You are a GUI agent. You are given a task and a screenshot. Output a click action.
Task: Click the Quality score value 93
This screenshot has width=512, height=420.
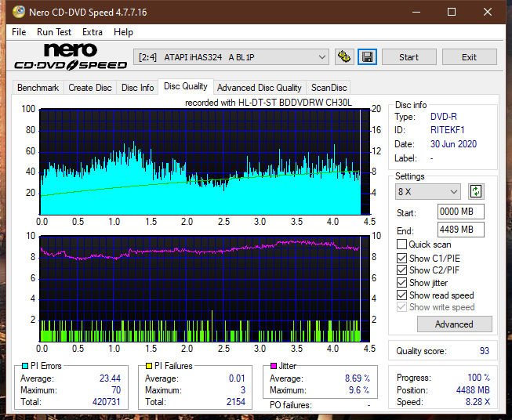click(x=485, y=351)
